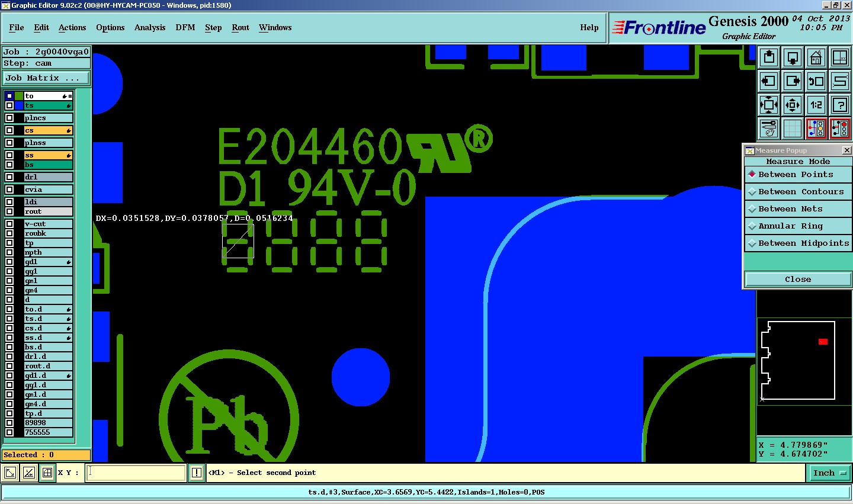Toggle the 'plncs' layer checkbox

click(x=9, y=118)
